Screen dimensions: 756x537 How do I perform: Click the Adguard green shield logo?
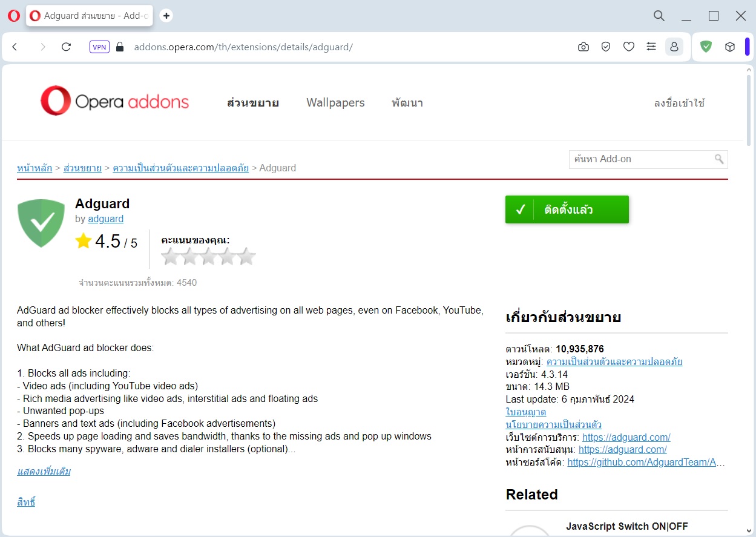click(41, 223)
